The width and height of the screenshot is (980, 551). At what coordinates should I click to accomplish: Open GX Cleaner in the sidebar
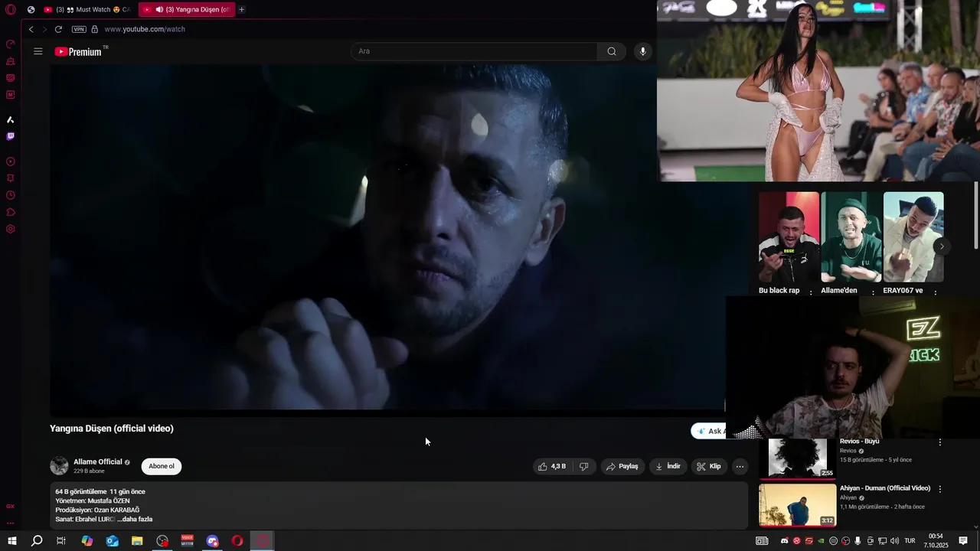(11, 61)
